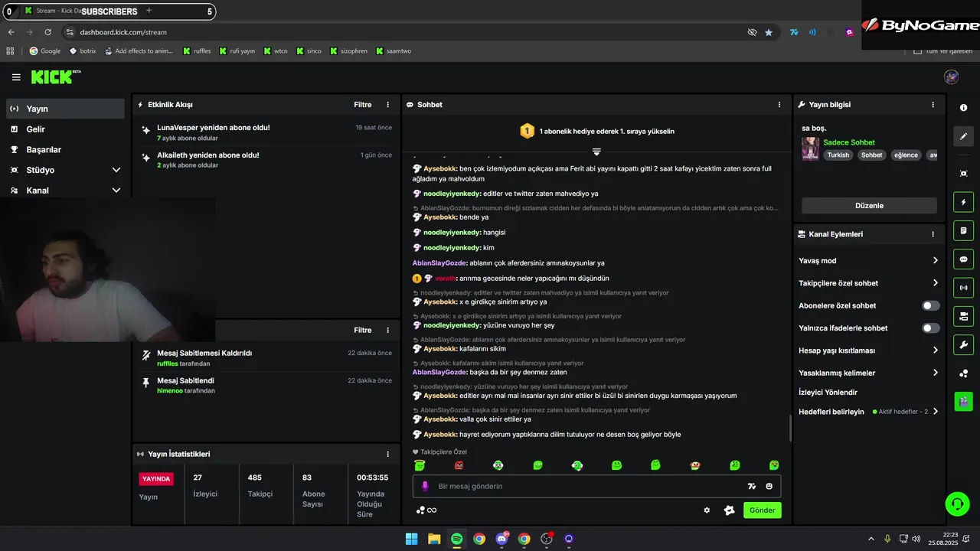Click the focus frame icon in the right sidebar

pos(963,174)
